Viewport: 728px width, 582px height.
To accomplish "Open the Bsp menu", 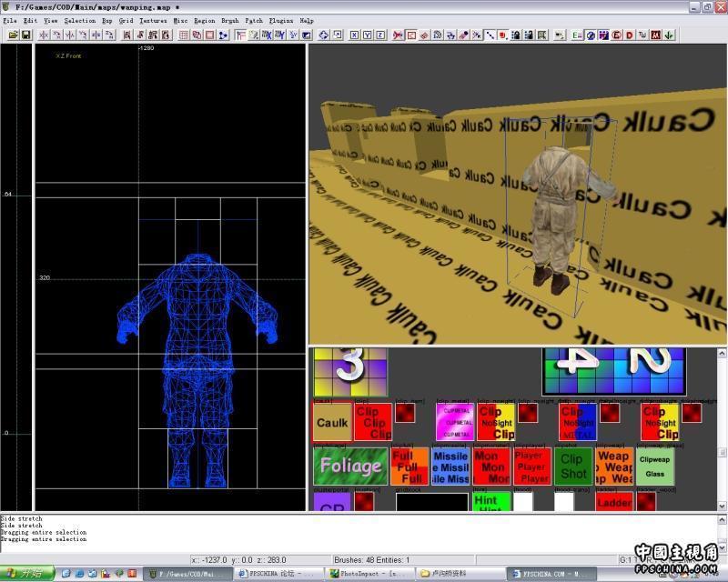I will coord(107,20).
